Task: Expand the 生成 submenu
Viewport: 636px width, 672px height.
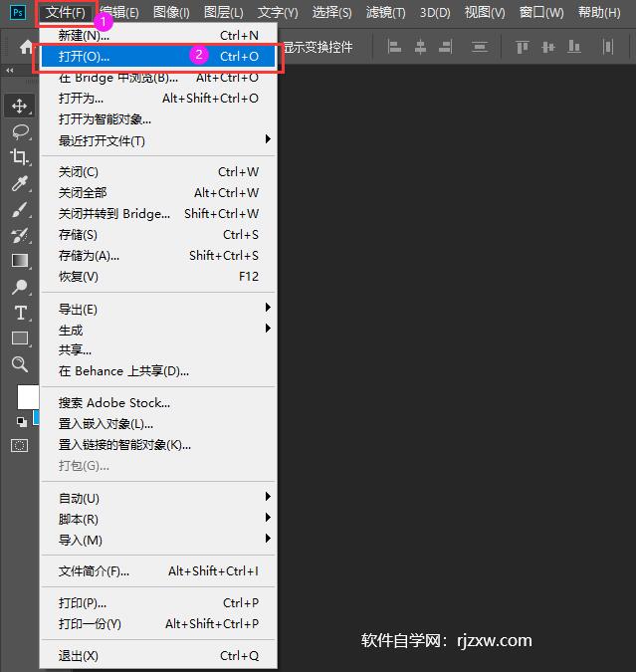Action: coord(158,330)
